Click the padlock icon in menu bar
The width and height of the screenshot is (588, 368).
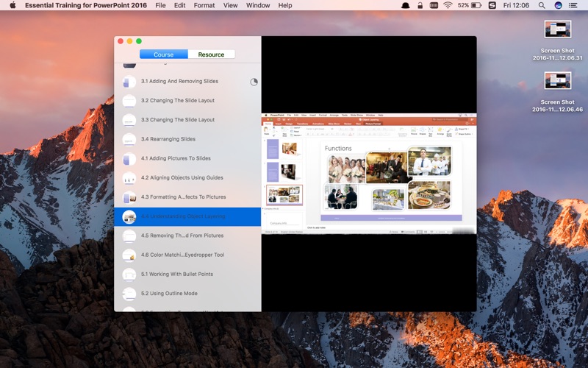point(420,5)
